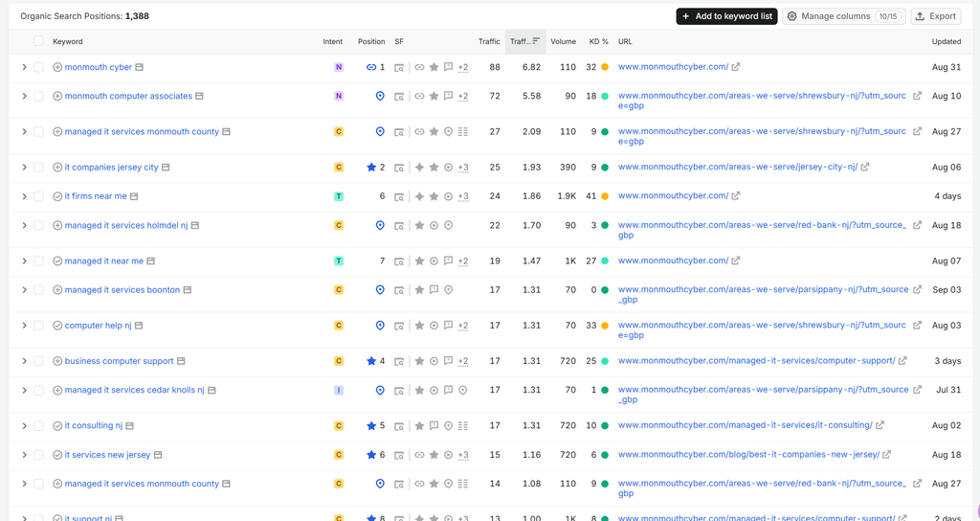
Task: Click table icon next to business computer support keyword
Action: pos(181,361)
